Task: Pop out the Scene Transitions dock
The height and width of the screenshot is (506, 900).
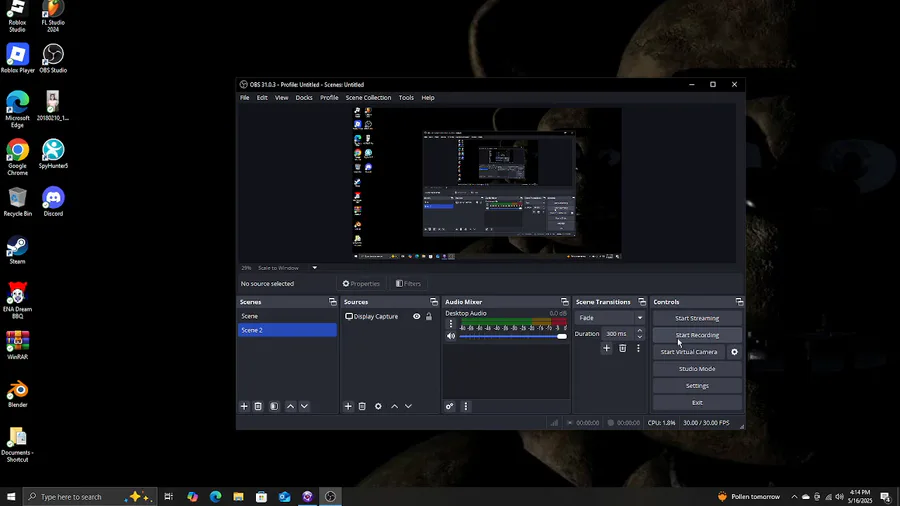Action: [642, 302]
